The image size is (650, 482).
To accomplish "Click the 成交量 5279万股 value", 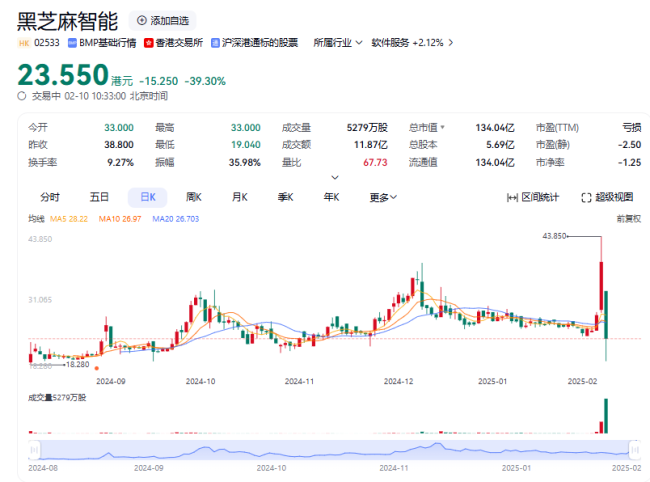I will (367, 128).
